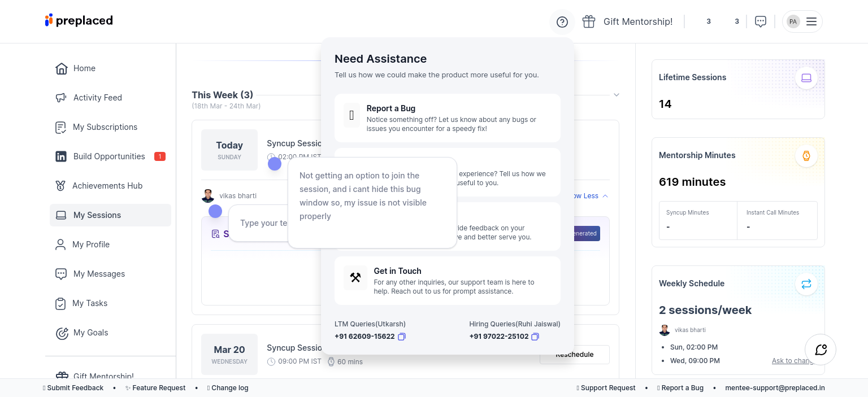The width and height of the screenshot is (868, 397).
Task: Click the help question mark icon
Action: [562, 22]
